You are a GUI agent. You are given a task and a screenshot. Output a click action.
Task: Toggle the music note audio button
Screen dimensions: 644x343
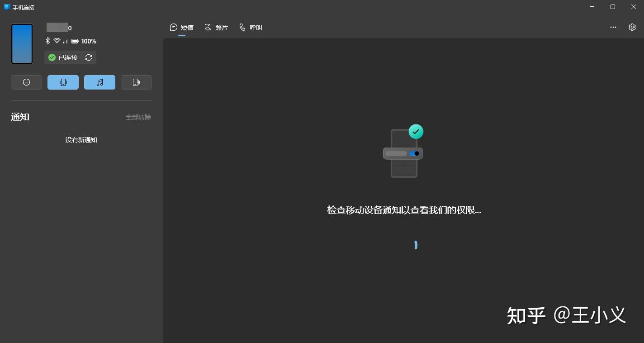coord(99,82)
